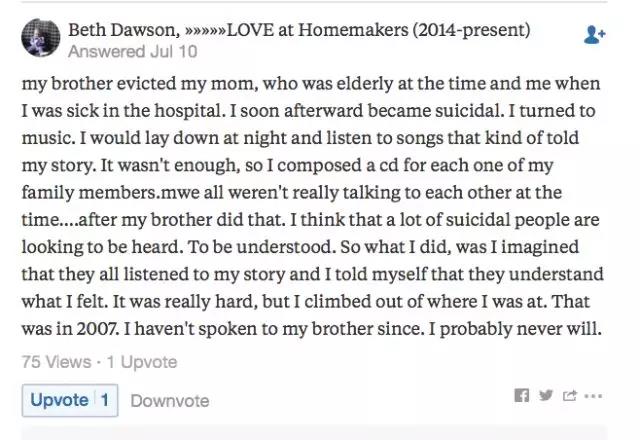Viewport: 640px width, 440px height.
Task: Share answer via the Twitter bird icon
Action: (x=546, y=395)
